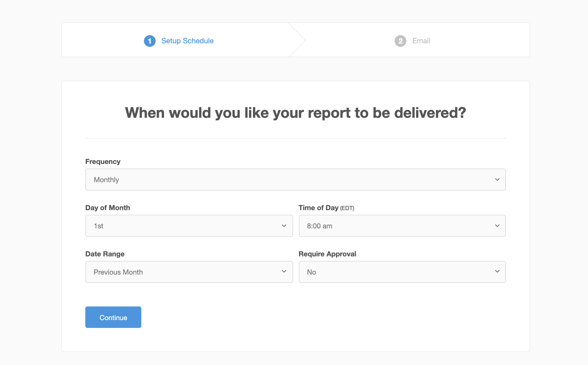Click the Date Range label
Image resolution: width=588 pixels, height=365 pixels.
coord(105,254)
